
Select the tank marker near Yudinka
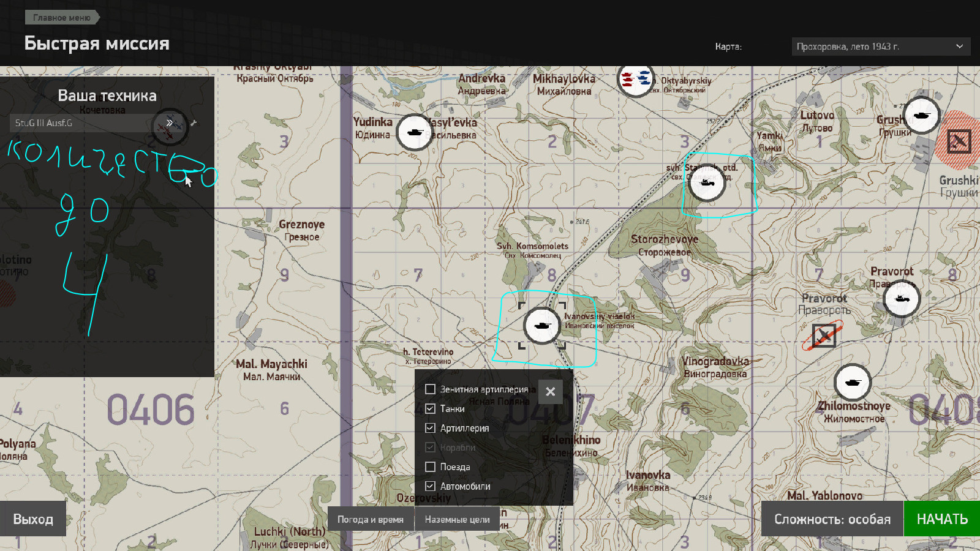[415, 132]
